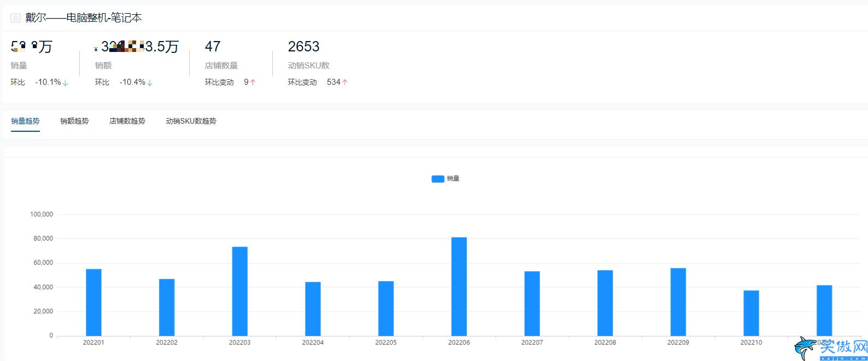This screenshot has height=361, width=868.
Task: Click the 环比变动 value 534
Action: point(334,83)
